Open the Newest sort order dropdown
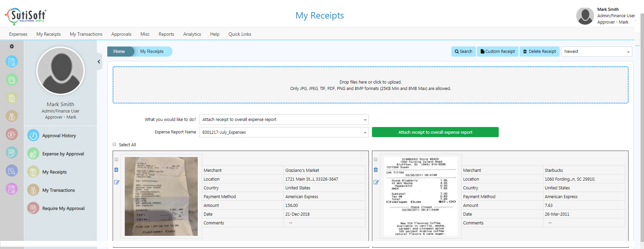This screenshot has width=644, height=249. [596, 52]
